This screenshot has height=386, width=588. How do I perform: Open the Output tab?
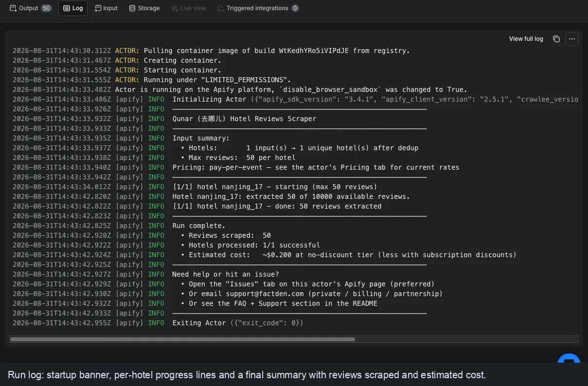(x=30, y=8)
